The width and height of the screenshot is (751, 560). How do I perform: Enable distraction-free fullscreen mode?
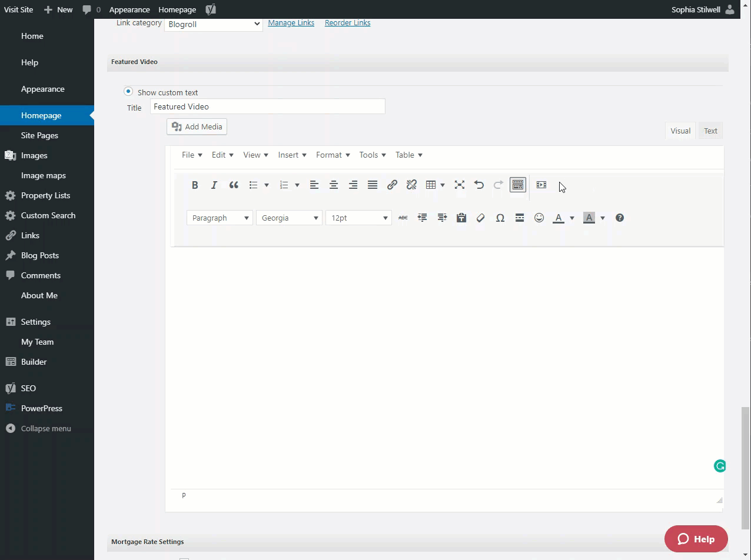[x=459, y=185]
